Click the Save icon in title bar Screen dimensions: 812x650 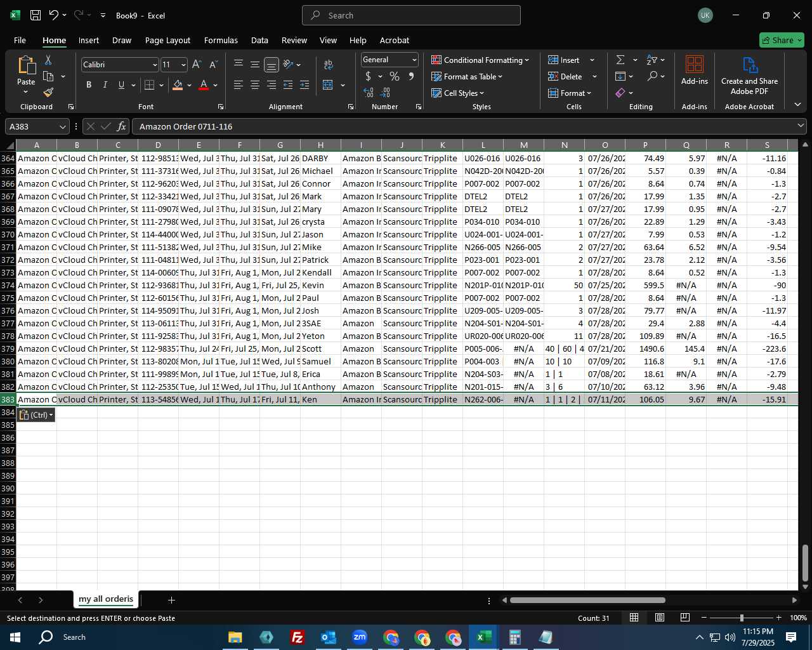(x=36, y=15)
